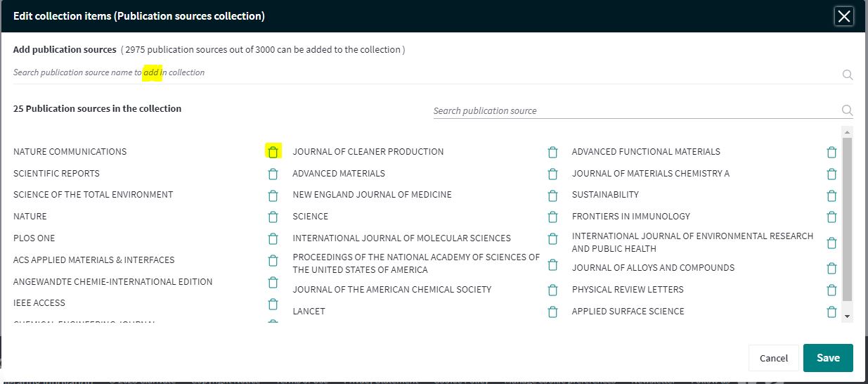This screenshot has height=384, width=868.
Task: Click the SUSTAINABILITY entry text
Action: pos(605,195)
